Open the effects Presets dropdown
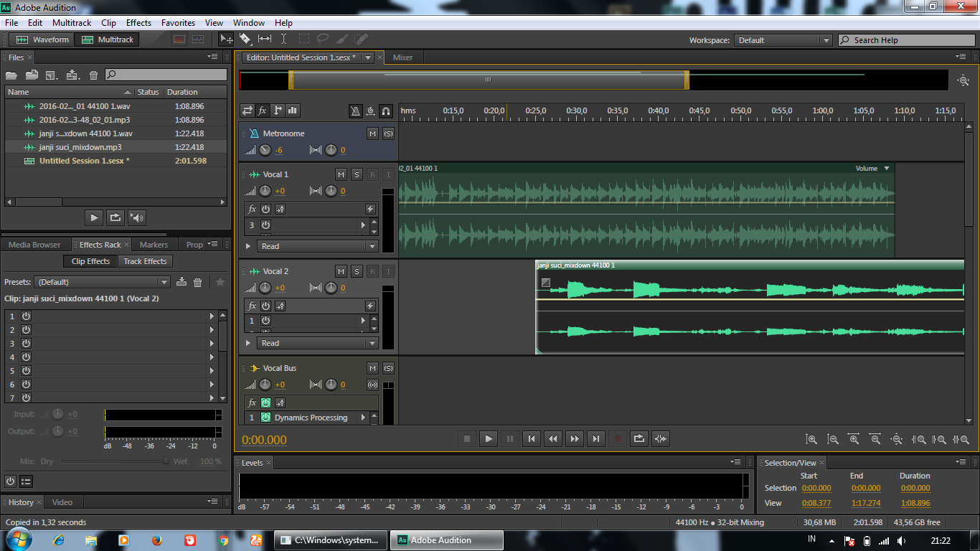Screen dimensions: 980x551 tap(103, 282)
